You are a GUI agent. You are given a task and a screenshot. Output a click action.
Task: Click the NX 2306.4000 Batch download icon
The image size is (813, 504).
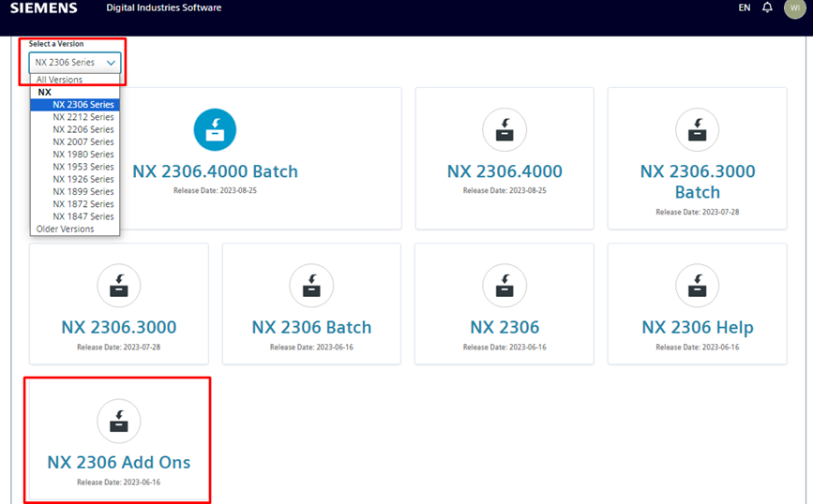click(x=215, y=129)
